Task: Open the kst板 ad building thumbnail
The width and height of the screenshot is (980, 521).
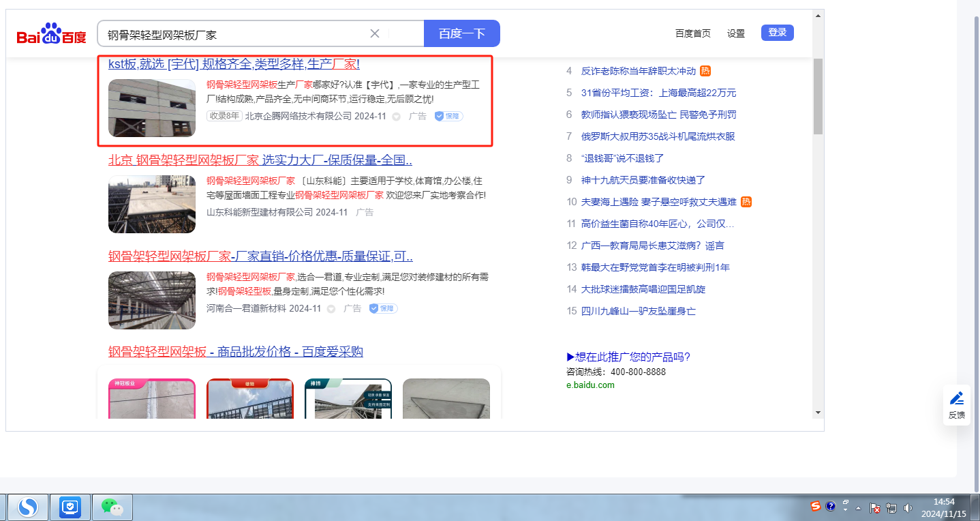Action: pos(152,108)
